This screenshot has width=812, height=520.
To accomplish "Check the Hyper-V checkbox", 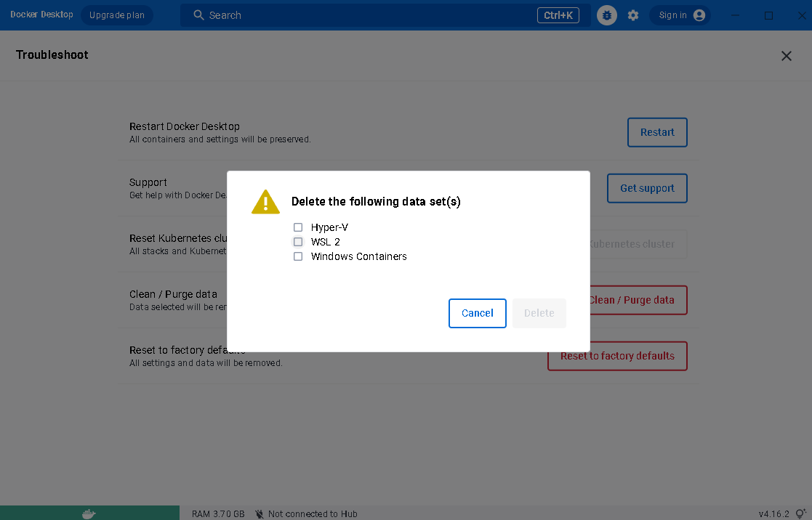I will point(298,227).
